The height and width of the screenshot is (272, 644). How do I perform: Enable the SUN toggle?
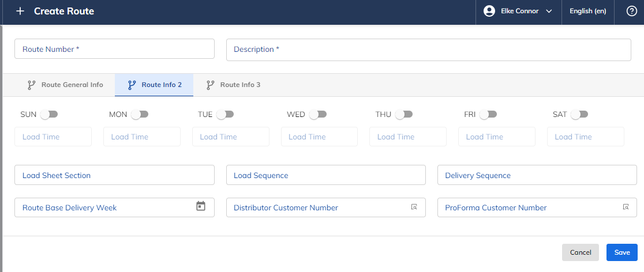pos(49,115)
